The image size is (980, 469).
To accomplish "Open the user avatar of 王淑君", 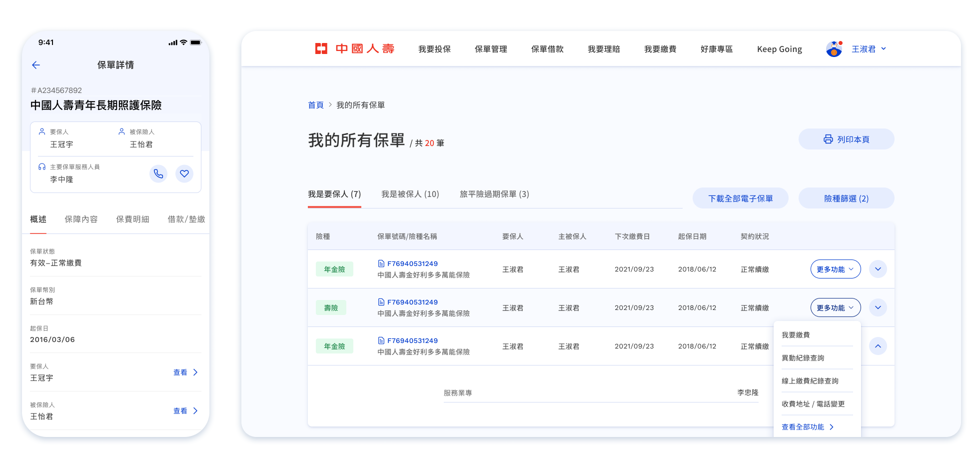I will pos(834,49).
